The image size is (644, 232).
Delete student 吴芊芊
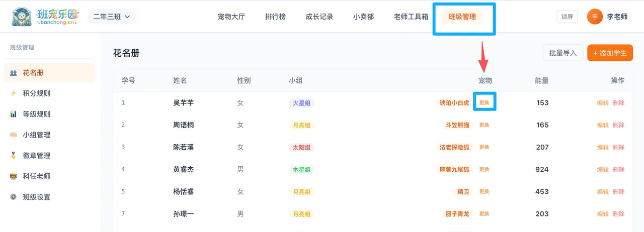619,103
